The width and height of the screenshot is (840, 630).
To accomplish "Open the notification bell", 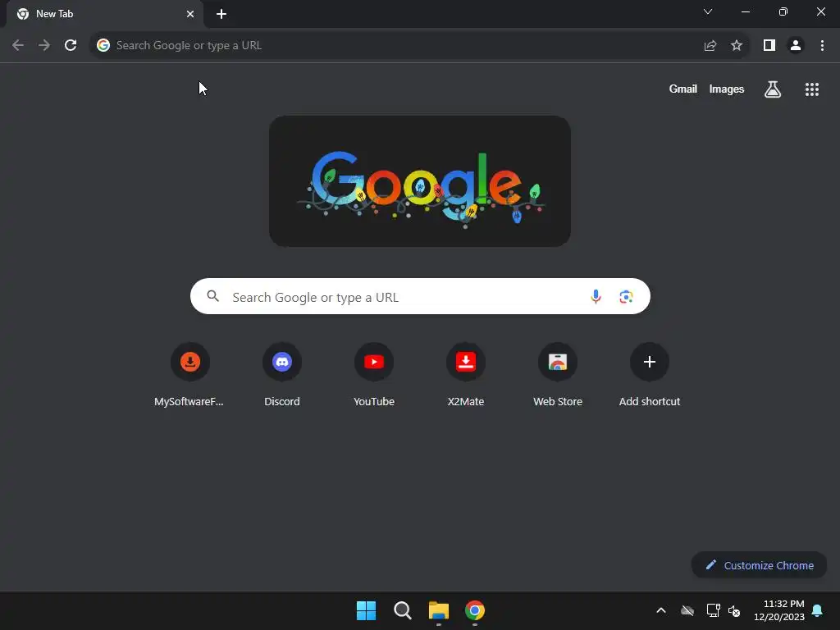I will (x=818, y=610).
